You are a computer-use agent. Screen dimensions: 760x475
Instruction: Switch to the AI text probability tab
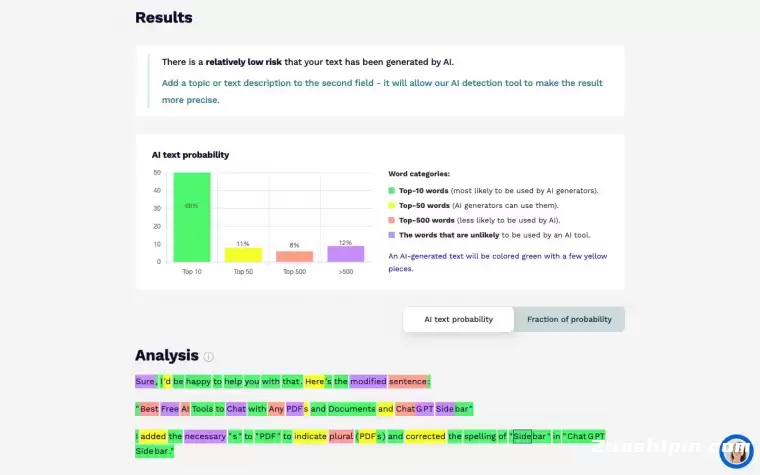point(458,319)
